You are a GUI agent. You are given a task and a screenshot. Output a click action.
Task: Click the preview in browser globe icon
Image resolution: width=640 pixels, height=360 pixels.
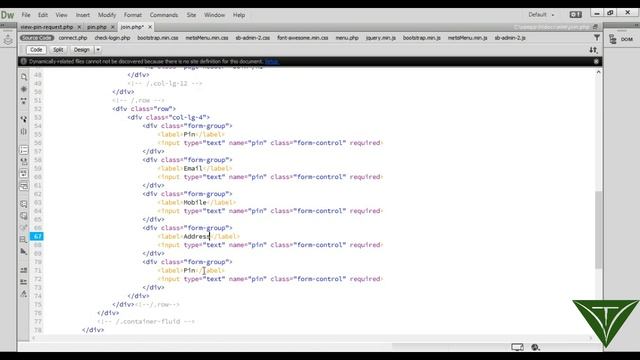click(x=536, y=347)
